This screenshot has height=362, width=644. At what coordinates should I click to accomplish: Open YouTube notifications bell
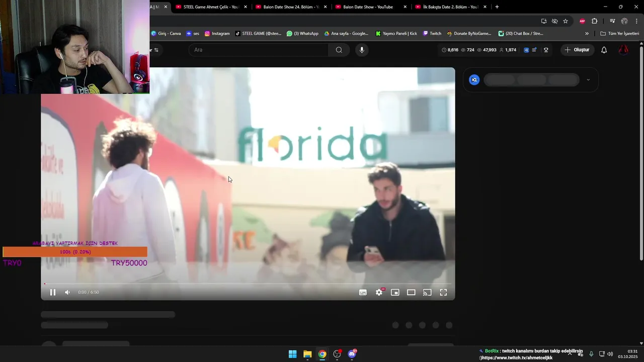pyautogui.click(x=604, y=50)
